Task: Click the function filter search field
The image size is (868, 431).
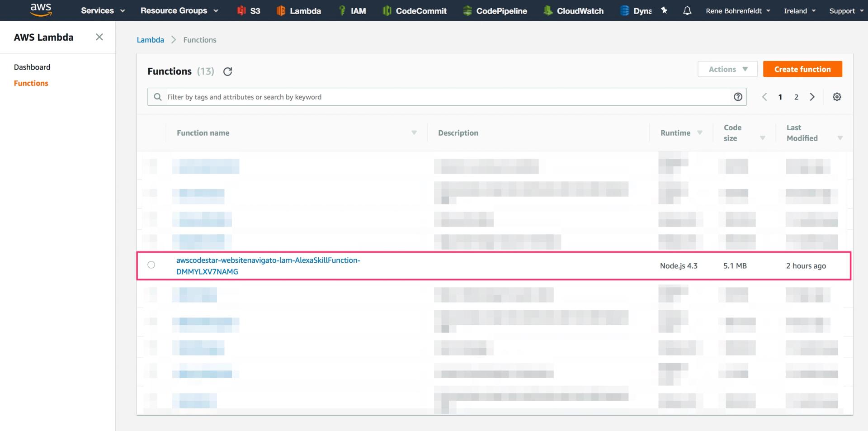Action: [x=445, y=97]
